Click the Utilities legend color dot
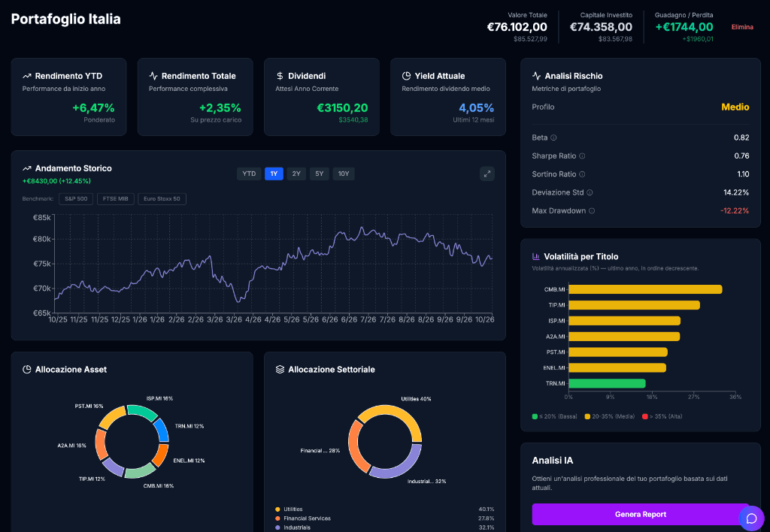Viewport: 770px width, 532px height. [x=278, y=509]
